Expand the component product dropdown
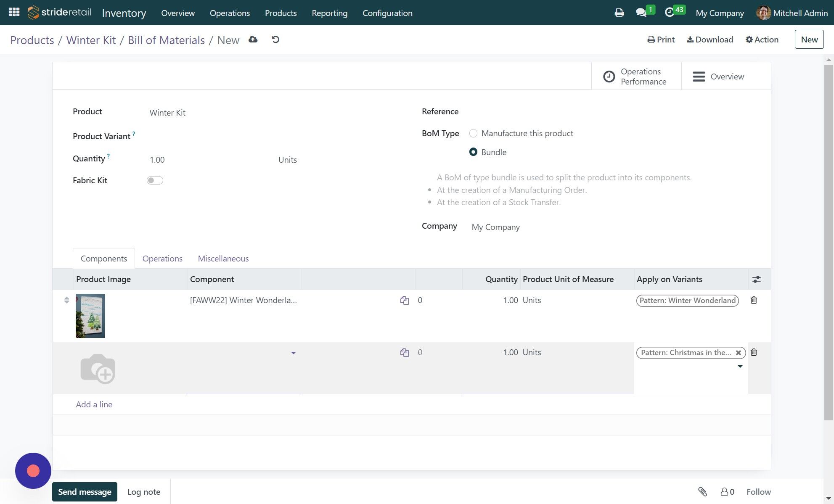834x504 pixels. point(294,353)
